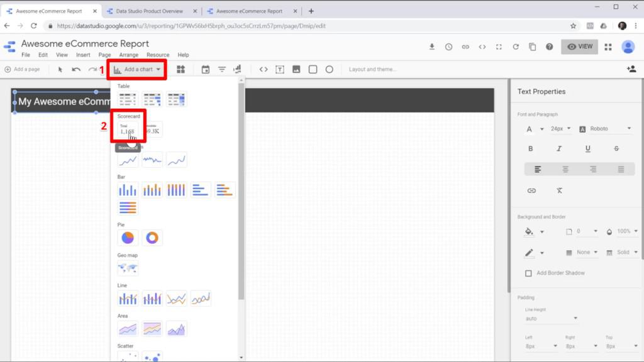Open the Roboto font family dropdown
The width and height of the screenshot is (644, 362).
605,129
